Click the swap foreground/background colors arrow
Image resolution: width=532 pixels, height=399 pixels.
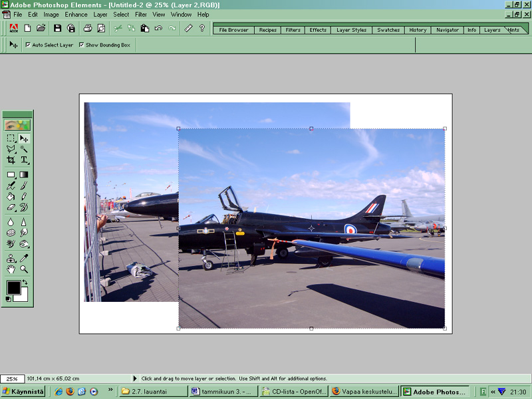click(x=25, y=282)
